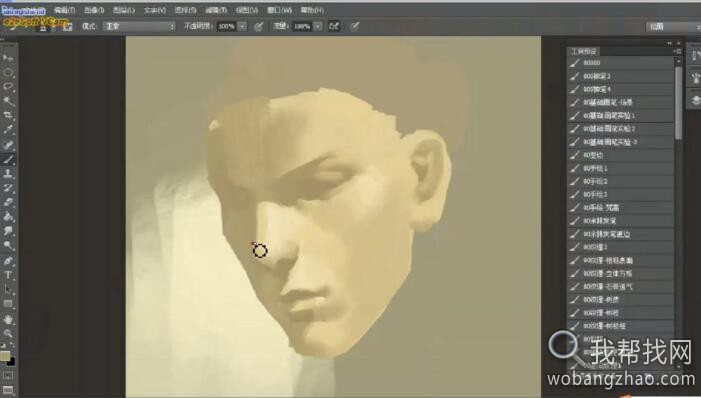Image resolution: width=701 pixels, height=398 pixels.
Task: Select the 80基础画笔实验 -3 preset
Action: click(x=621, y=142)
